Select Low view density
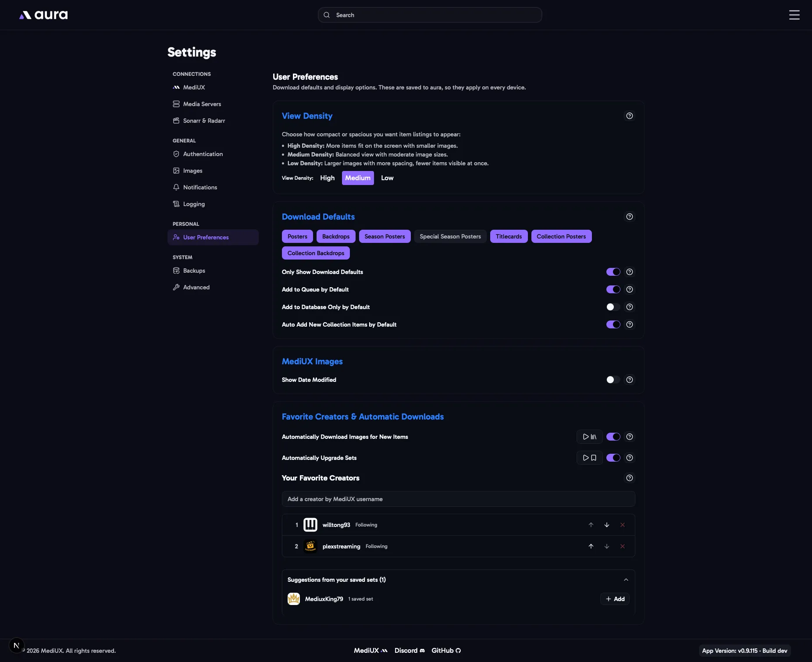 387,178
